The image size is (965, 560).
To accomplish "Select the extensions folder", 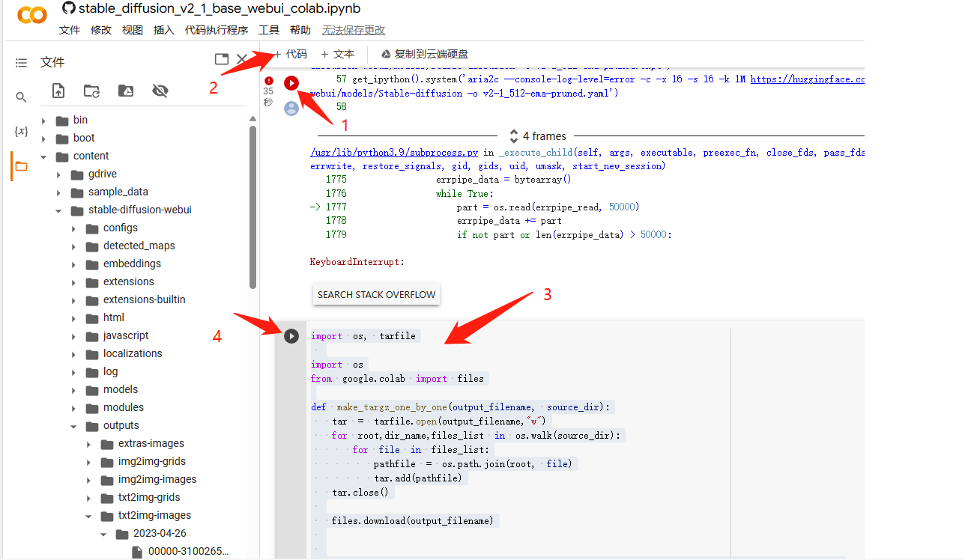I will [128, 281].
